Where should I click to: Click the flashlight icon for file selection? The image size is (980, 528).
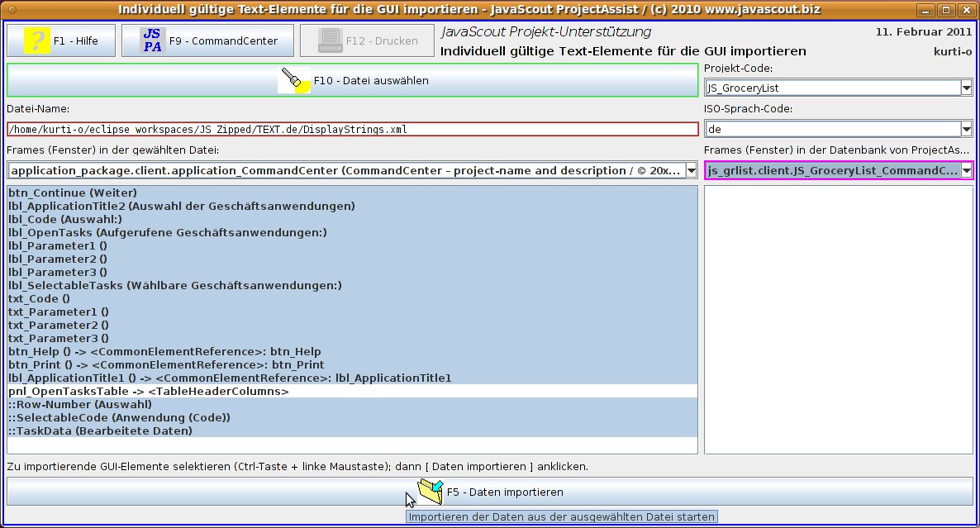pyautogui.click(x=293, y=80)
